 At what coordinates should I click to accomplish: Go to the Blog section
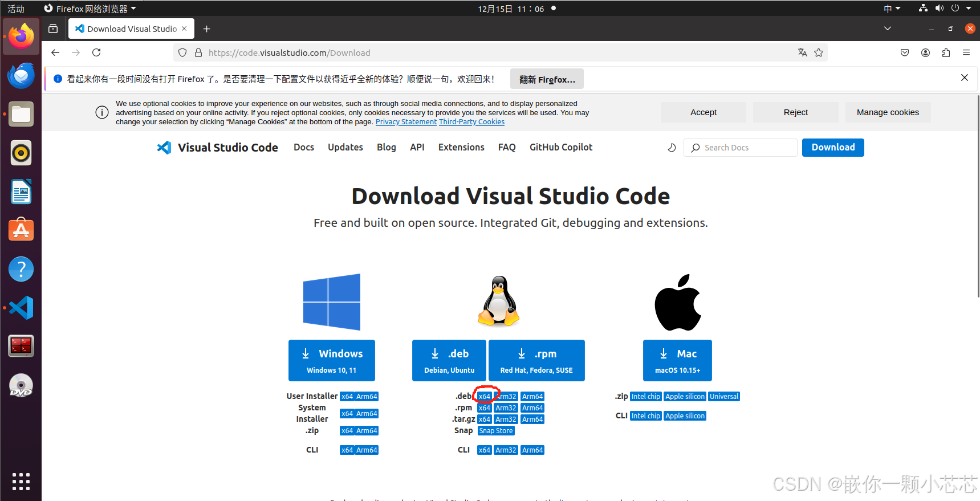pos(387,147)
